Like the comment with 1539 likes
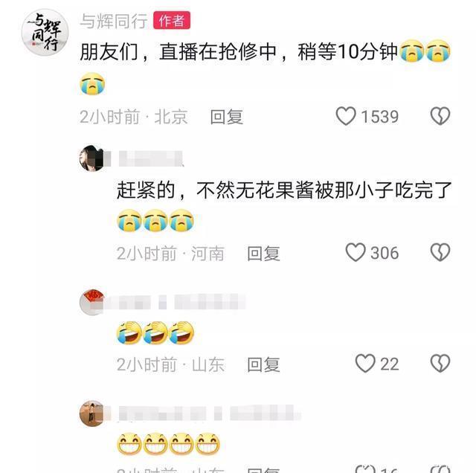This screenshot has width=476, height=473. (x=346, y=116)
